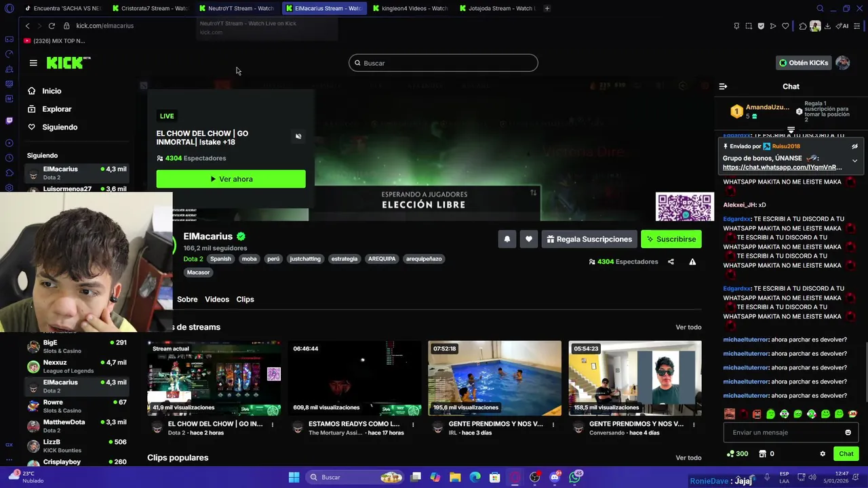
Task: Unmute the stream preview speaker icon
Action: (x=298, y=136)
